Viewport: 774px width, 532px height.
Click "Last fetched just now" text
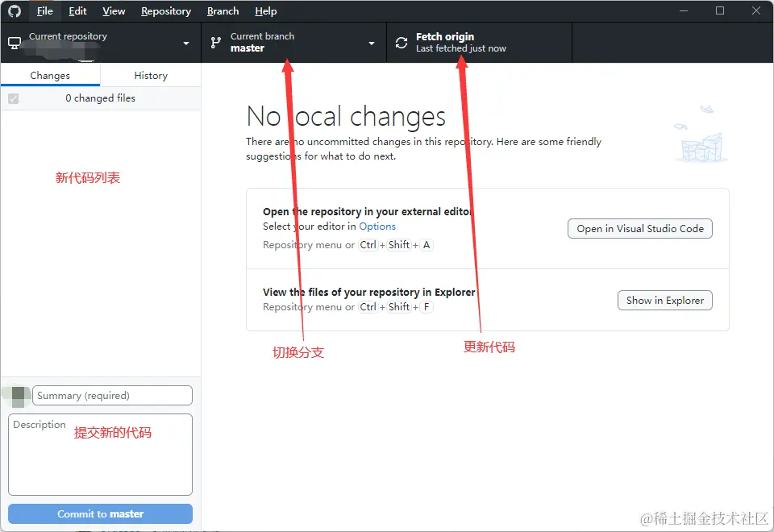click(x=461, y=48)
